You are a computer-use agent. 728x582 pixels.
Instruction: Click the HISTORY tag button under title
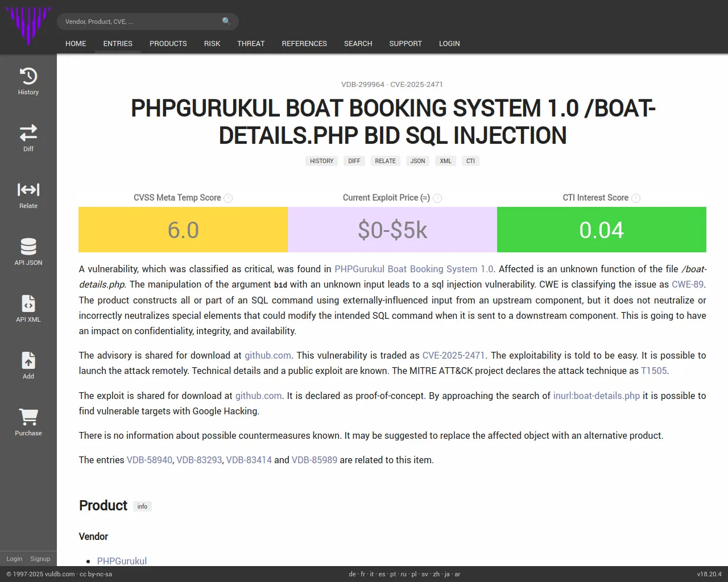coord(322,161)
